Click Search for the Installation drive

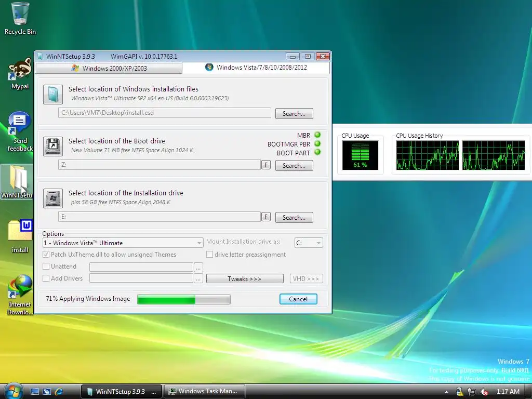click(294, 218)
